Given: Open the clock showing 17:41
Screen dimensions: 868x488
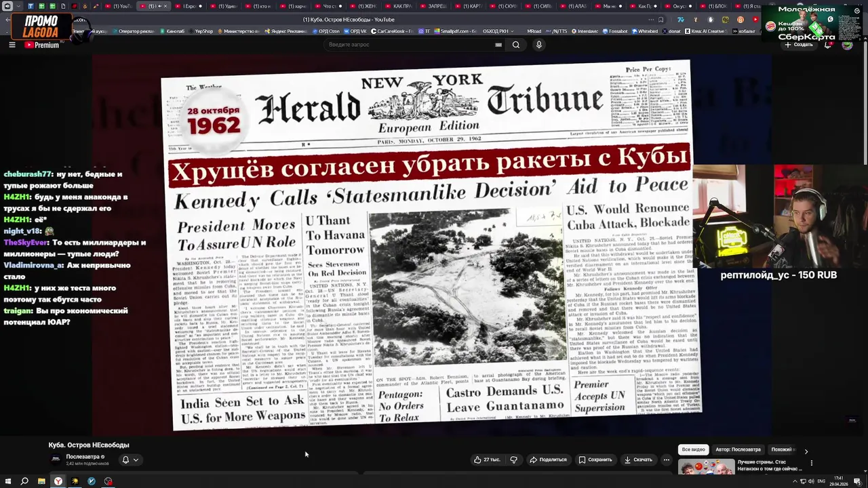Looking at the screenshot, I should coord(839,481).
